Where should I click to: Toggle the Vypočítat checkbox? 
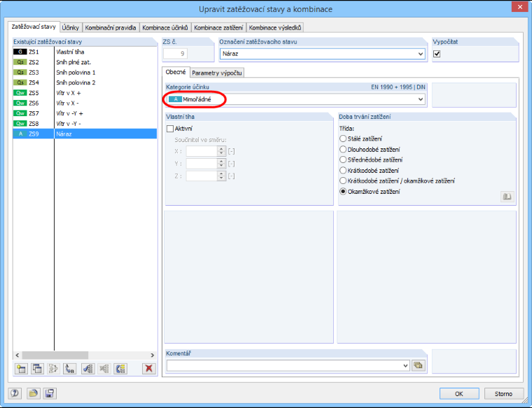click(437, 54)
